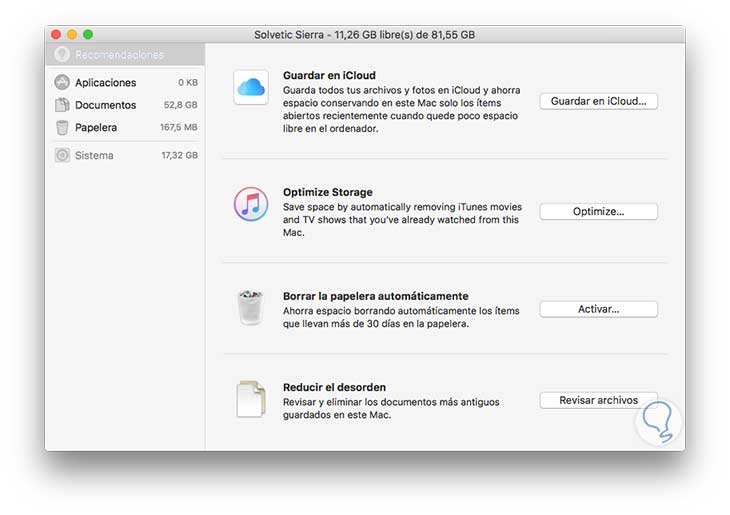Click the iCloud cloud icon
Image resolution: width=730 pixels, height=515 pixels.
(x=250, y=88)
